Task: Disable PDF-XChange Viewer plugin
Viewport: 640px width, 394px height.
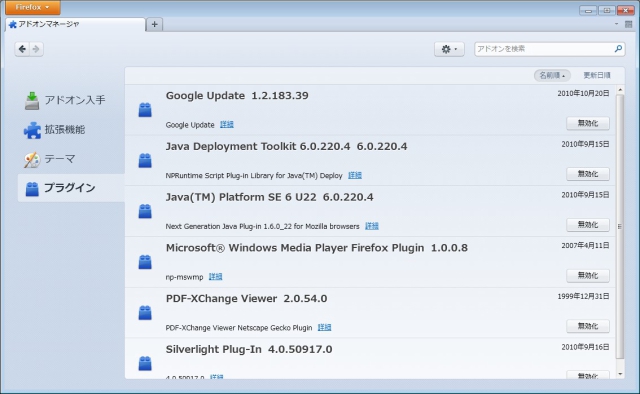Action: [588, 326]
